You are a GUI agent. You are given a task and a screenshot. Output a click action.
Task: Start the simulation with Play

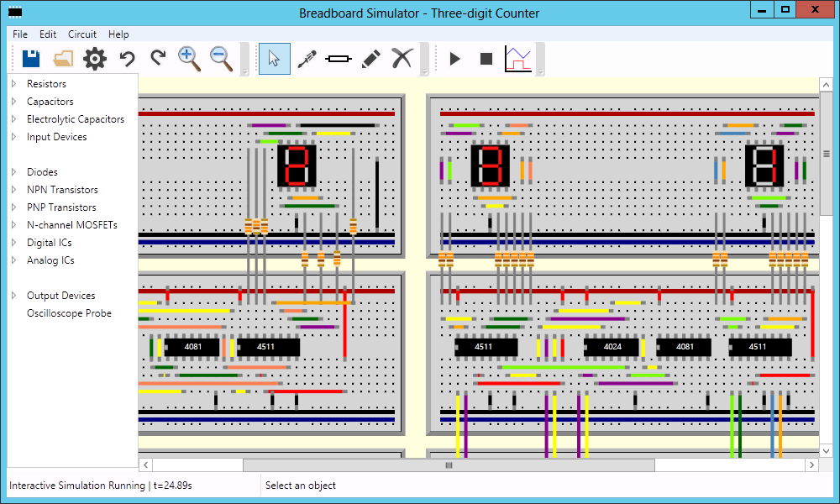click(455, 58)
